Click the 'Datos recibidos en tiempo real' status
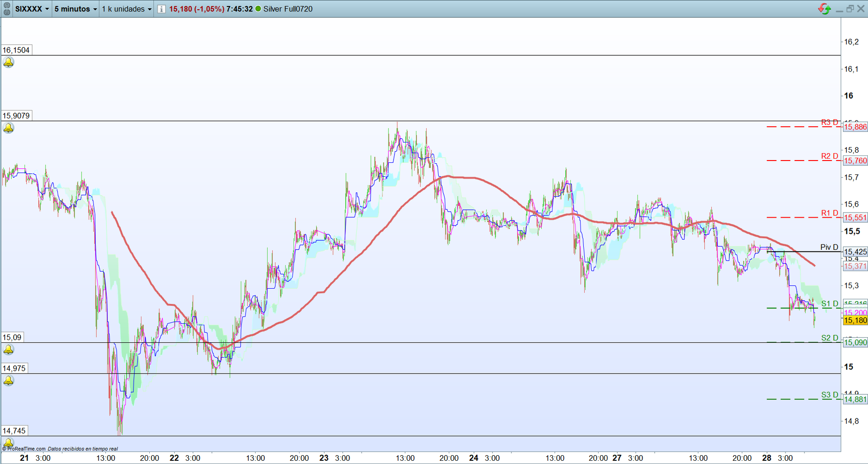The image size is (868, 464). [83, 449]
